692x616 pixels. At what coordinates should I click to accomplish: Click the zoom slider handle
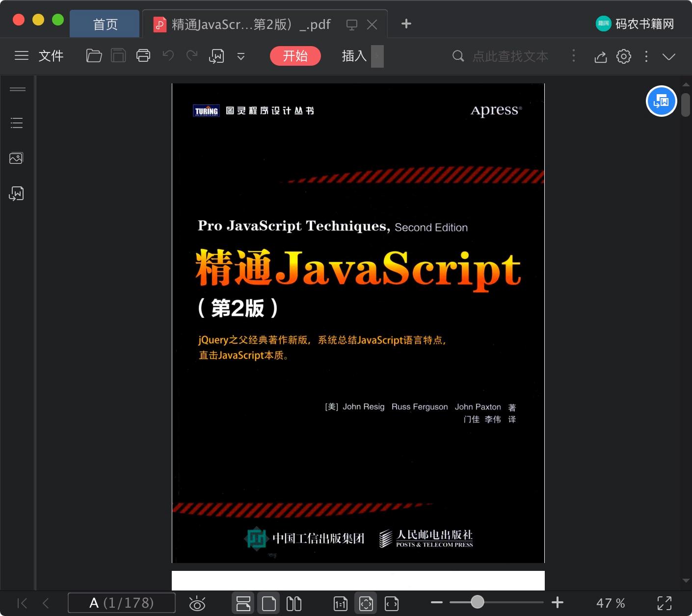pos(477,602)
